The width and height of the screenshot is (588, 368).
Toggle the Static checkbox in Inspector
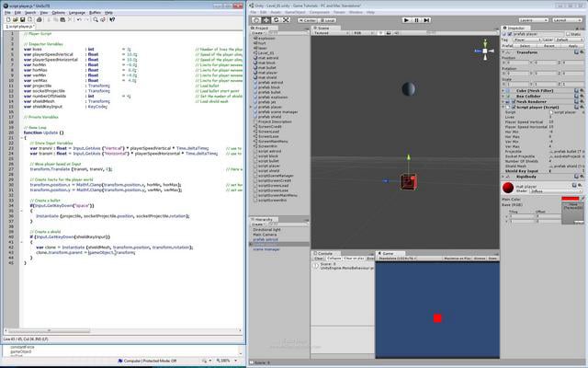(x=568, y=34)
